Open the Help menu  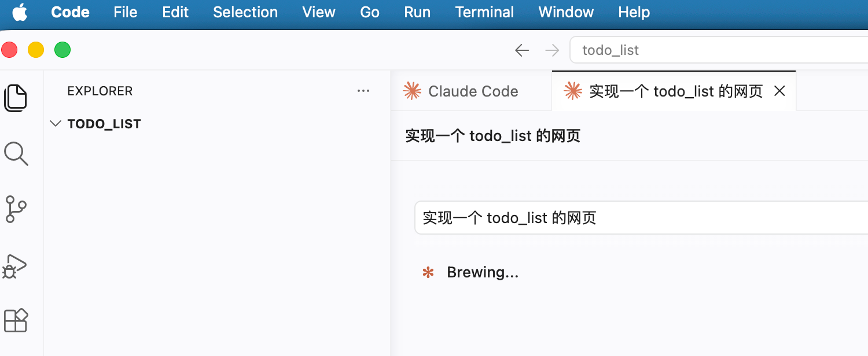click(634, 12)
